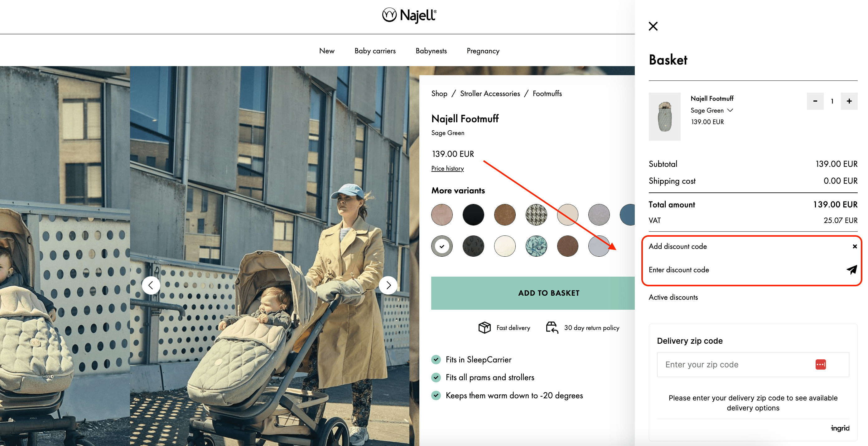The width and height of the screenshot is (868, 446).
Task: Go to Shop breadcrumb link
Action: (439, 94)
